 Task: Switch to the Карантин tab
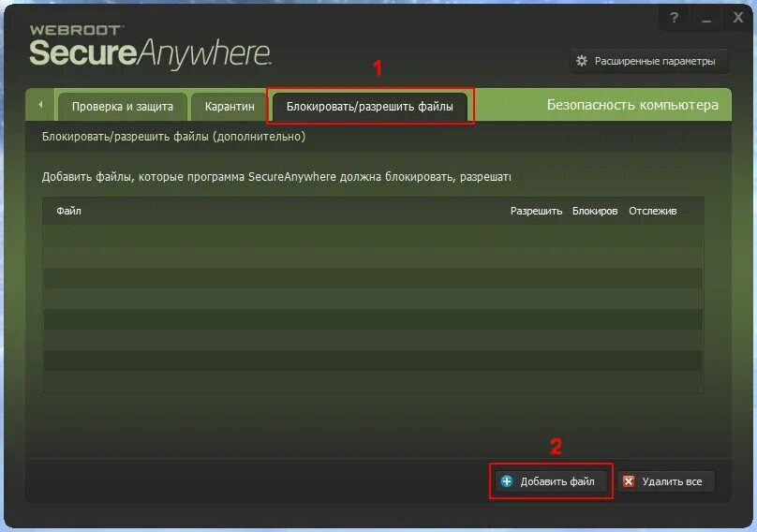[230, 106]
